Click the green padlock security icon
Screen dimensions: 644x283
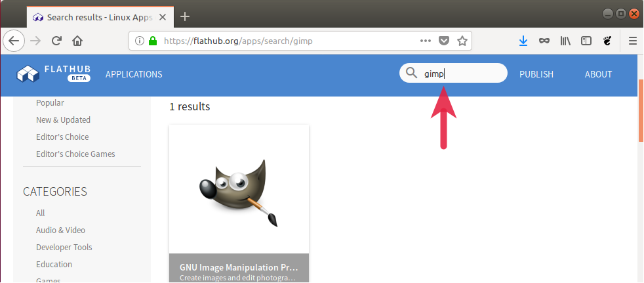click(x=153, y=41)
